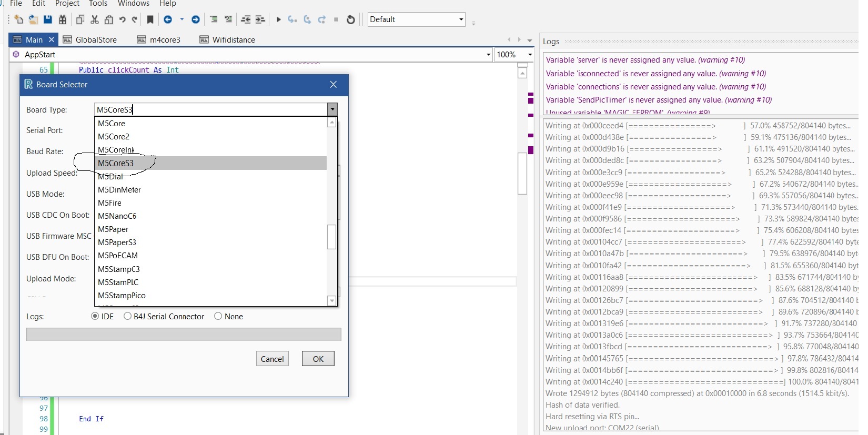The width and height of the screenshot is (868, 435).
Task: Open the Edit menu
Action: coord(39,4)
